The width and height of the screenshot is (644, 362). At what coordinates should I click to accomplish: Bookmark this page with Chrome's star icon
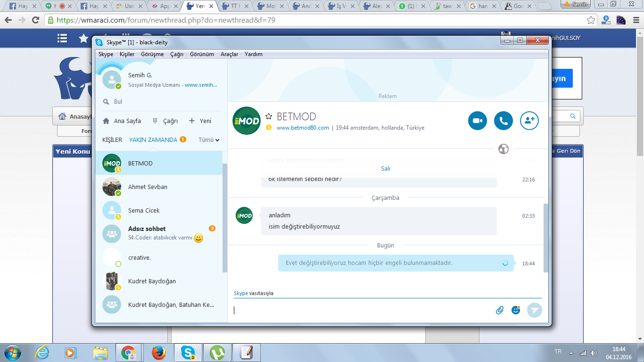click(591, 20)
